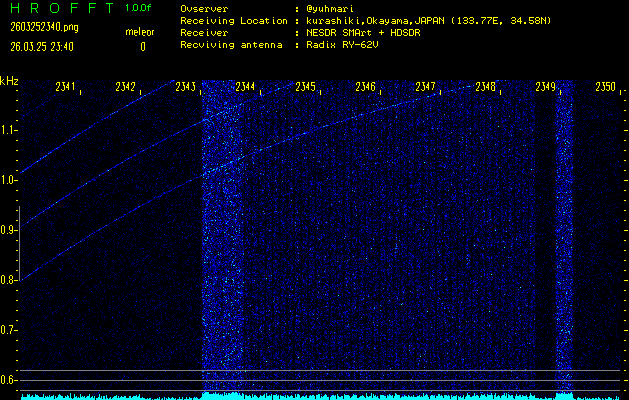Click the 26.03.25 23:40 timestamp
This screenshot has height=400, width=629.
pyautogui.click(x=40, y=46)
